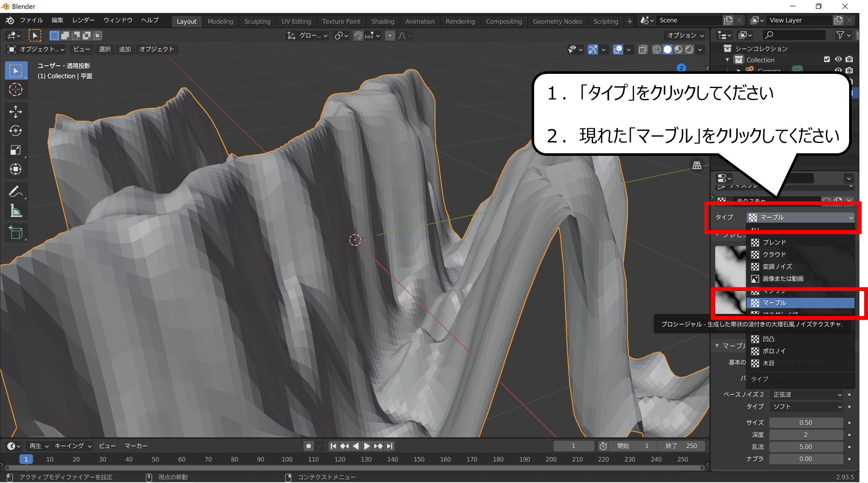Viewport: 868px width, 483px height.
Task: Open the 編集 menu
Action: pyautogui.click(x=57, y=20)
